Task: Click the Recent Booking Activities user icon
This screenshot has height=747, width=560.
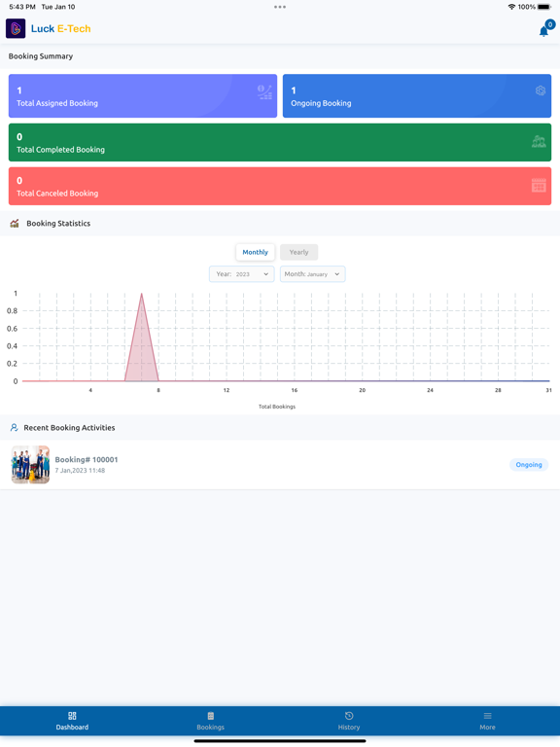Action: 15,428
